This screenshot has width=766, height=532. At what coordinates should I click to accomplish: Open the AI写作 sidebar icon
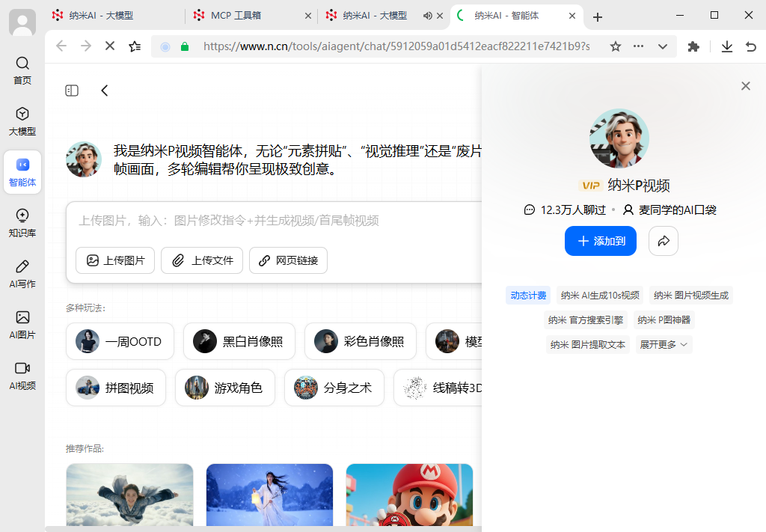click(x=22, y=274)
